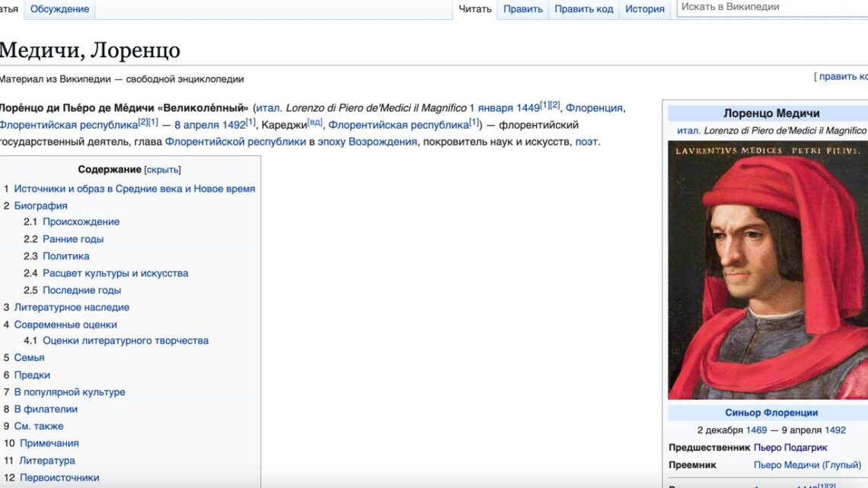
Task: Jump to В филателии section
Action: point(46,409)
